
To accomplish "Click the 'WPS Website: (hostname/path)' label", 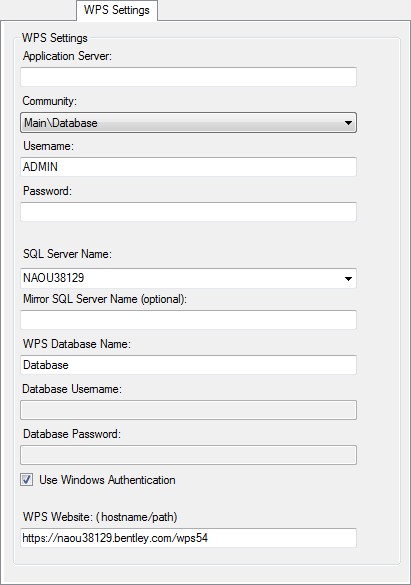I will point(100,517).
